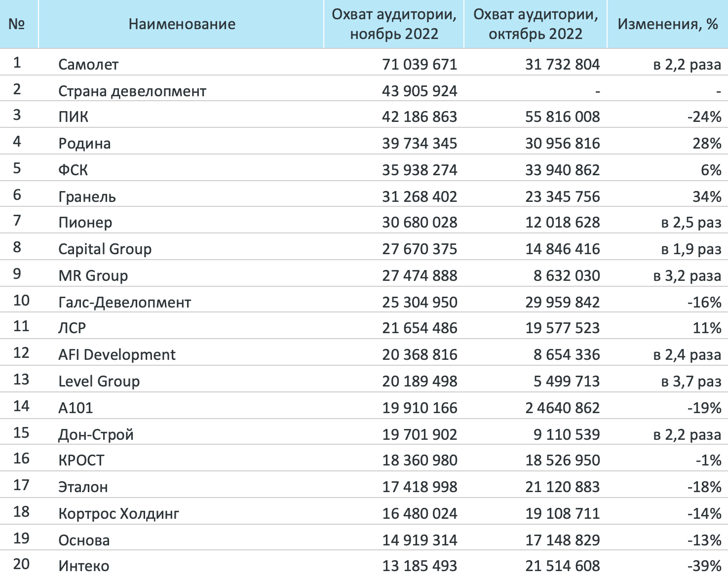Click the "Наименование" column header
Image resolution: width=728 pixels, height=578 pixels.
tap(182, 24)
